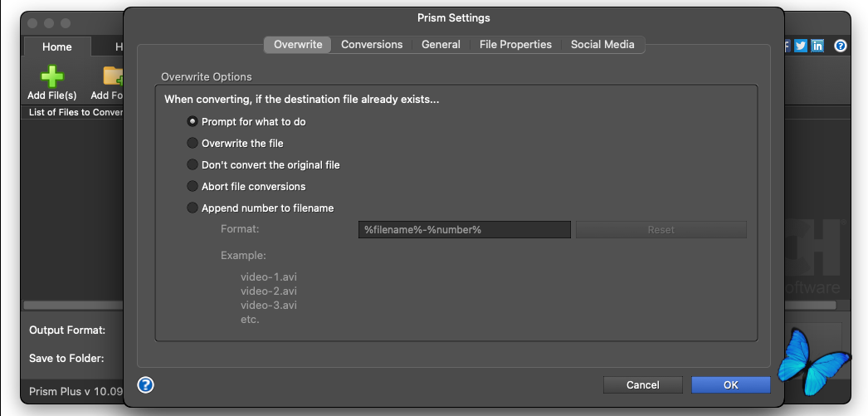The width and height of the screenshot is (868, 416).
Task: Select Abort file conversions option
Action: coord(193,186)
